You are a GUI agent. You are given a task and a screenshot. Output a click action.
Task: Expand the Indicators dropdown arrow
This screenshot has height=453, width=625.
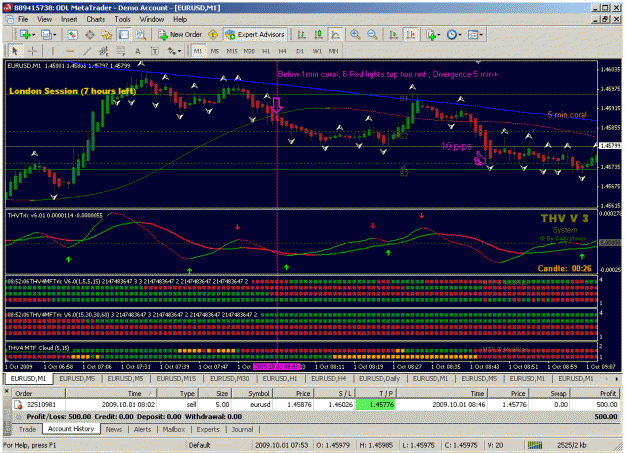coord(438,35)
